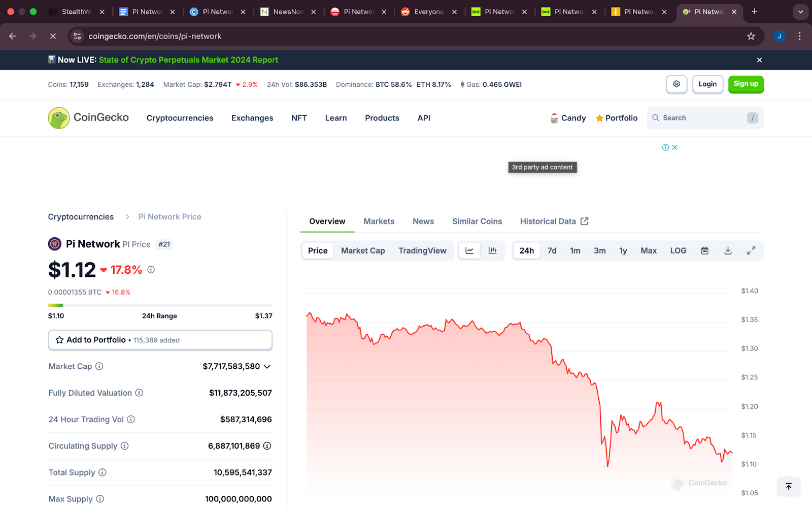Close the third party ad
This screenshot has width=812, height=508.
pyautogui.click(x=674, y=147)
